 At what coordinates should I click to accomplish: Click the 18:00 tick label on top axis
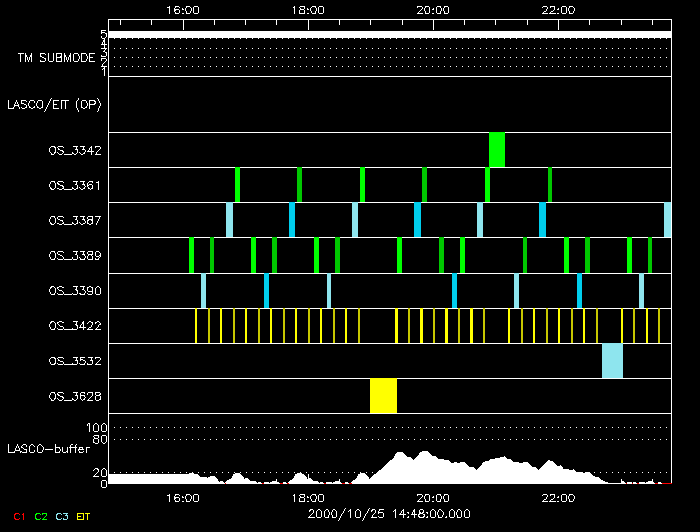307,9
